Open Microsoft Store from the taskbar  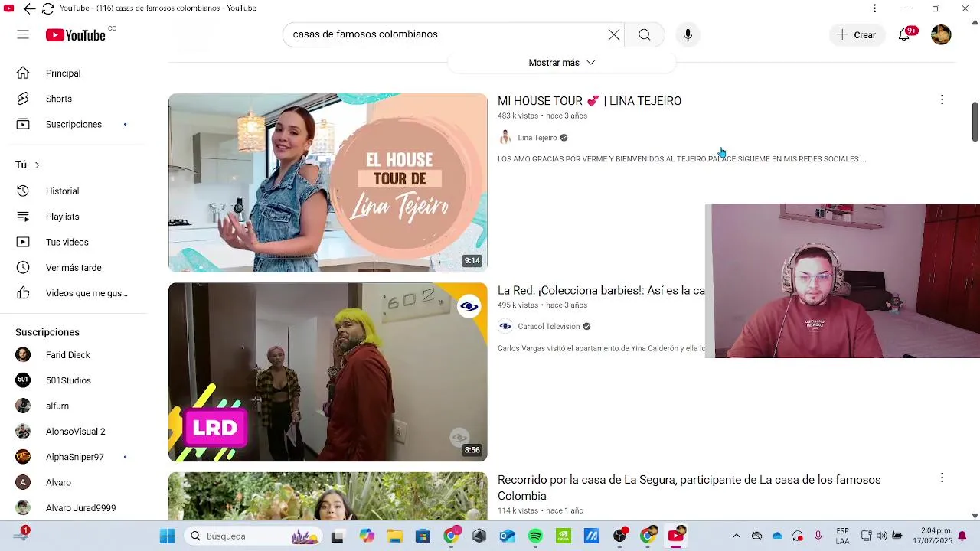click(x=423, y=536)
